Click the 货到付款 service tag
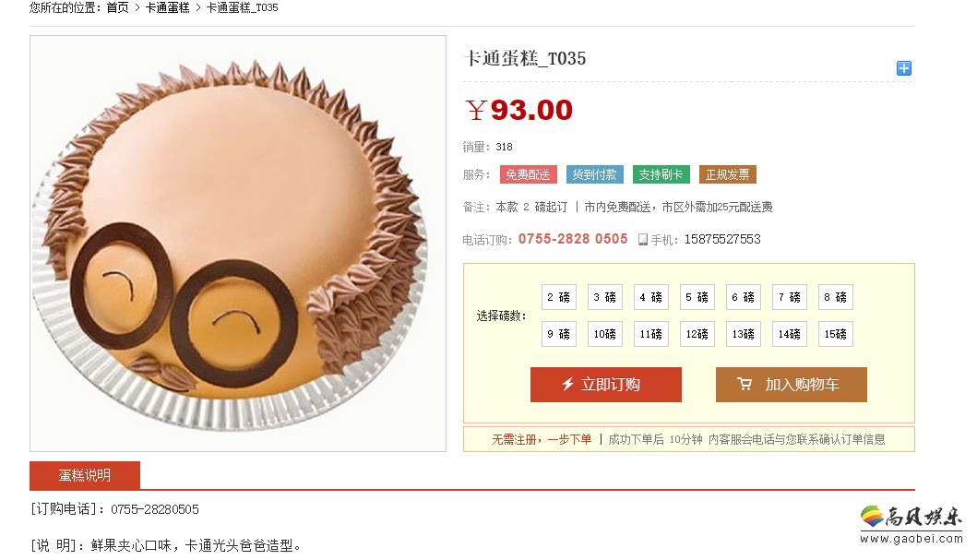The image size is (977, 560). [x=594, y=174]
